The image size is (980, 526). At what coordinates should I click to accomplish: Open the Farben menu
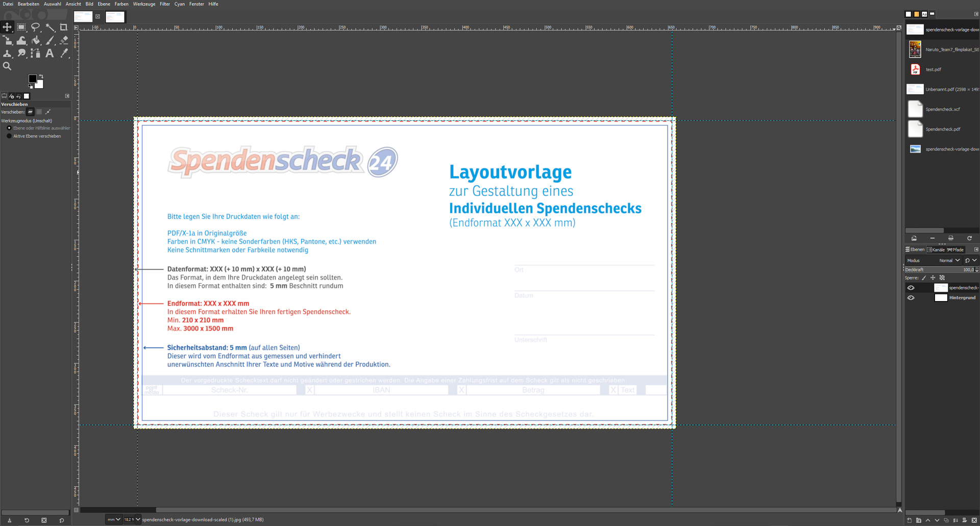click(x=121, y=4)
